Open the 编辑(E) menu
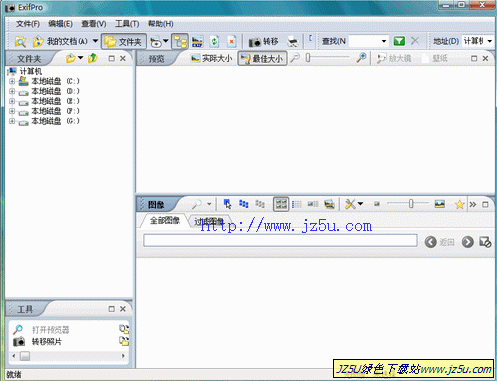The image size is (497, 381). (60, 24)
